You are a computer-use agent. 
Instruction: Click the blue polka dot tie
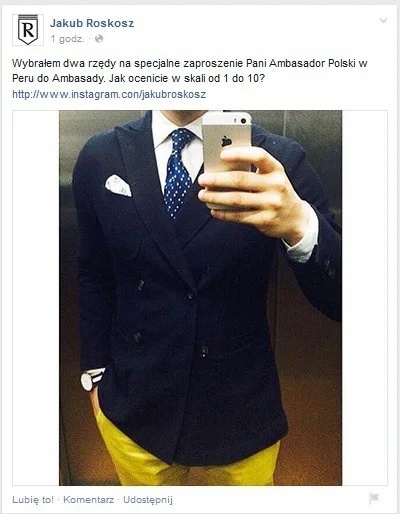coord(177,173)
